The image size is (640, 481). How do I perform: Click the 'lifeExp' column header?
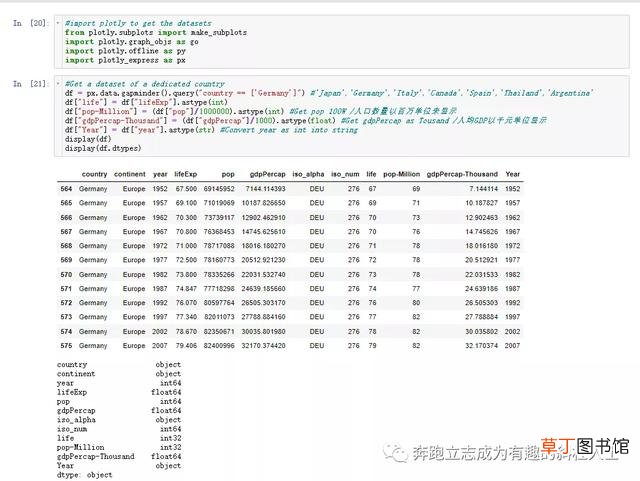(186, 174)
